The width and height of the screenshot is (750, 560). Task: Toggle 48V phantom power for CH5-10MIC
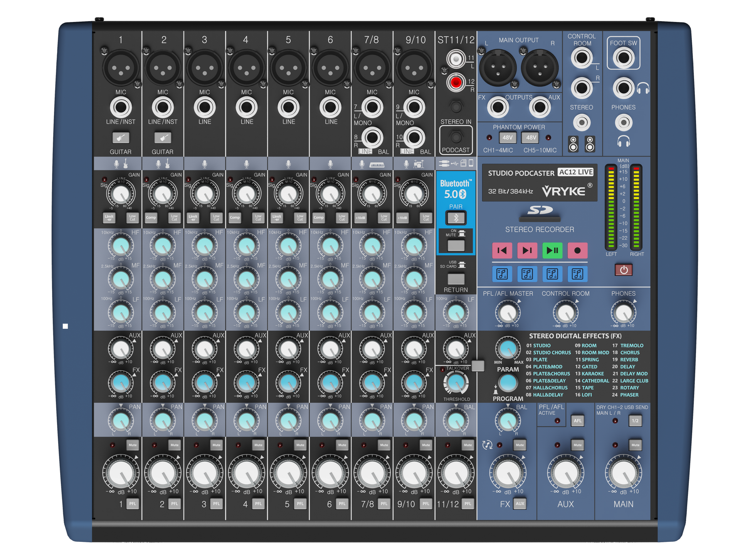[x=531, y=138]
